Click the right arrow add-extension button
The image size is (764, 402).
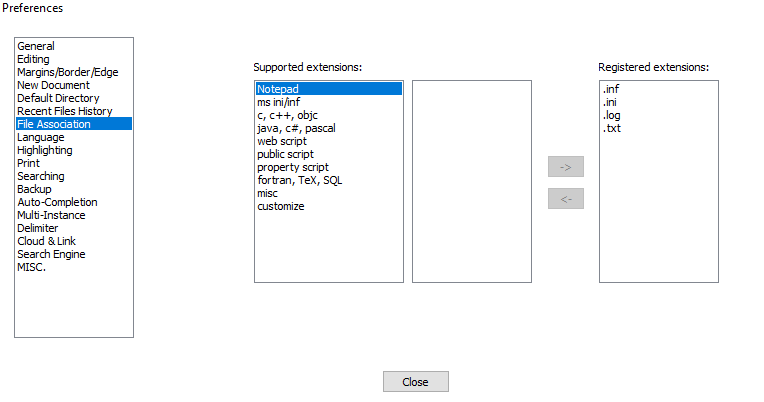tap(565, 167)
